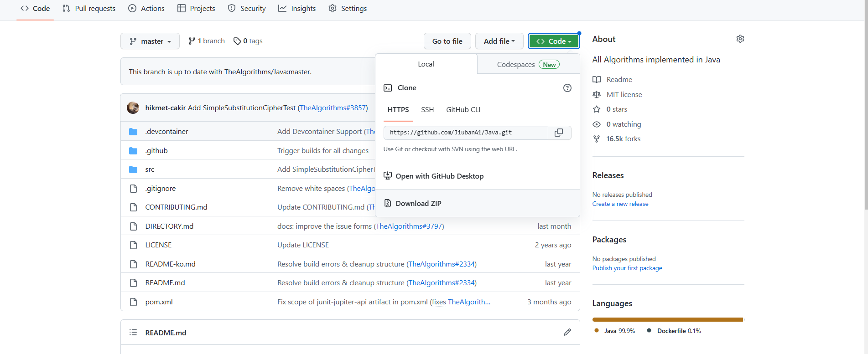Open the src folder name
The height and width of the screenshot is (354, 868).
point(150,169)
